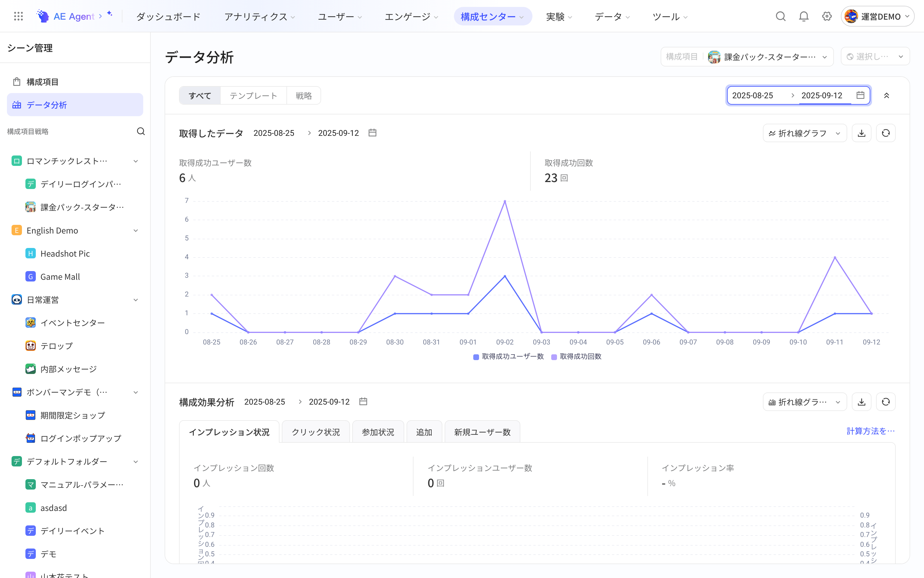The height and width of the screenshot is (578, 924).
Task: Click calendar icon in main date range
Action: 860,95
